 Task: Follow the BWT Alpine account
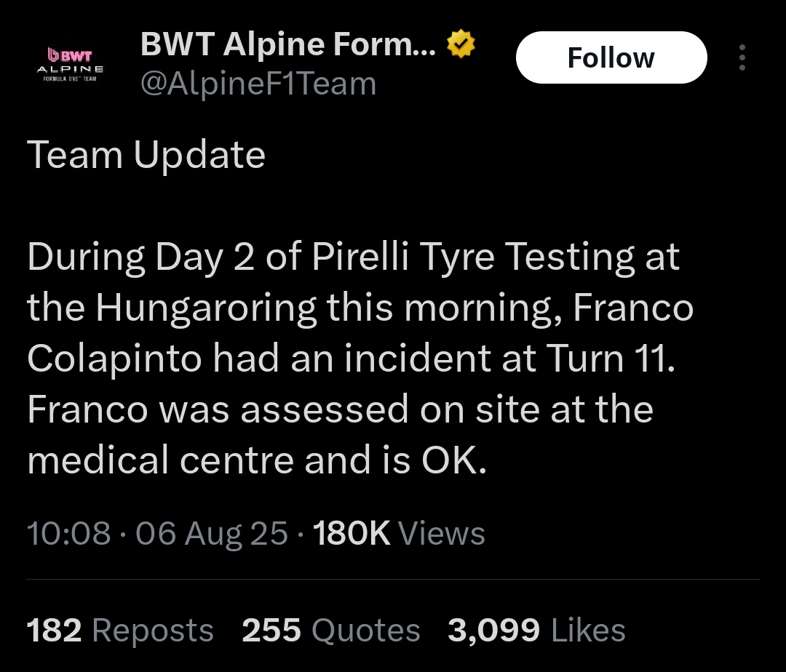[x=611, y=58]
